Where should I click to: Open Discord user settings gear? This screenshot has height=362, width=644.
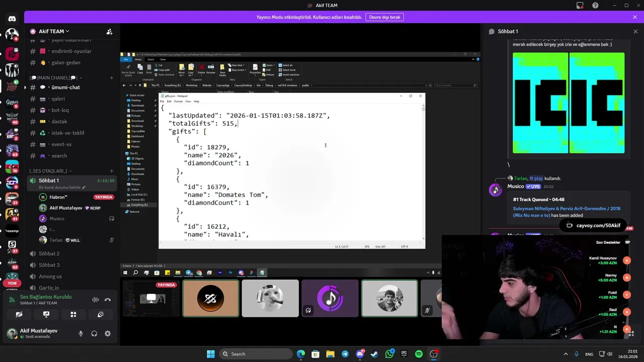click(x=108, y=333)
